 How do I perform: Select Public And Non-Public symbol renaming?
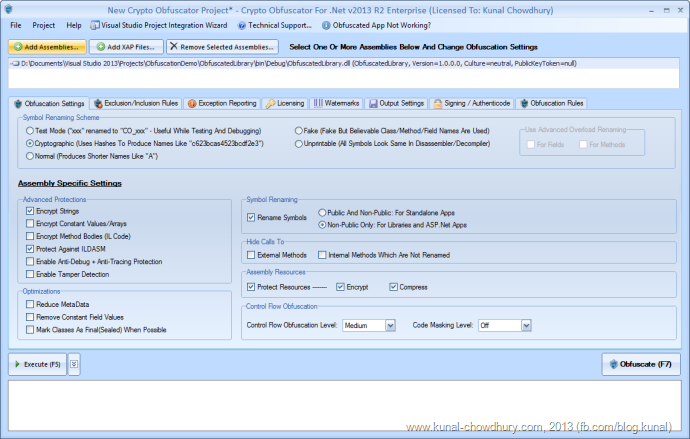point(323,213)
